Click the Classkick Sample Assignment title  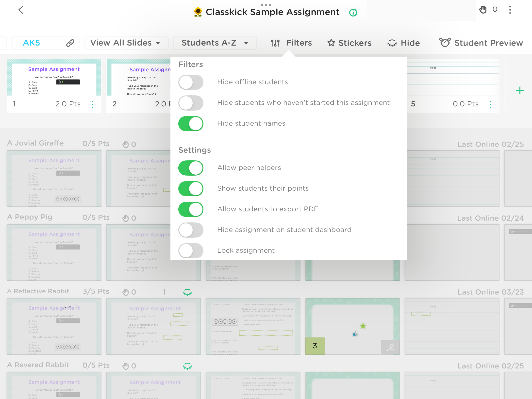pyautogui.click(x=273, y=12)
